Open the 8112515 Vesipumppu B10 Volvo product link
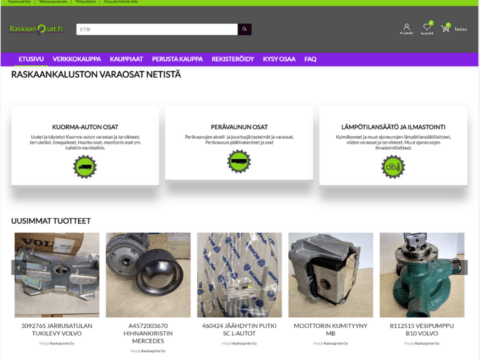This screenshot has width=480, height=360. coord(422,329)
